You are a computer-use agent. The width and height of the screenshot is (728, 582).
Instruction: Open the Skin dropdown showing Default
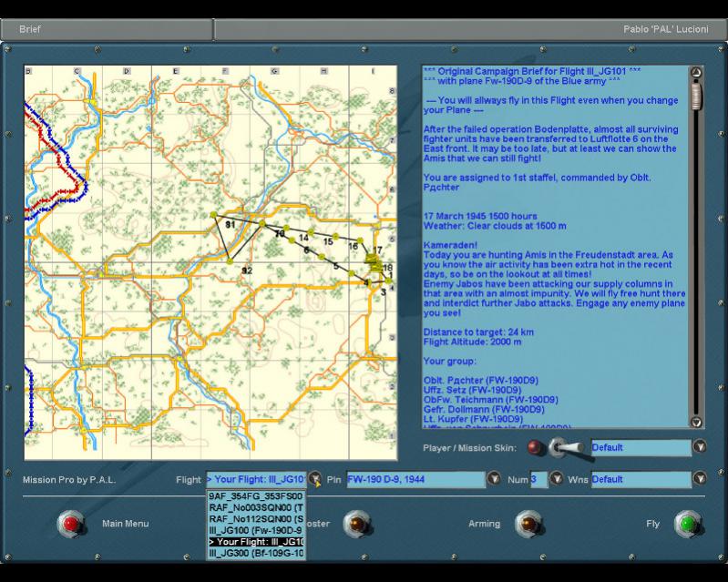699,447
